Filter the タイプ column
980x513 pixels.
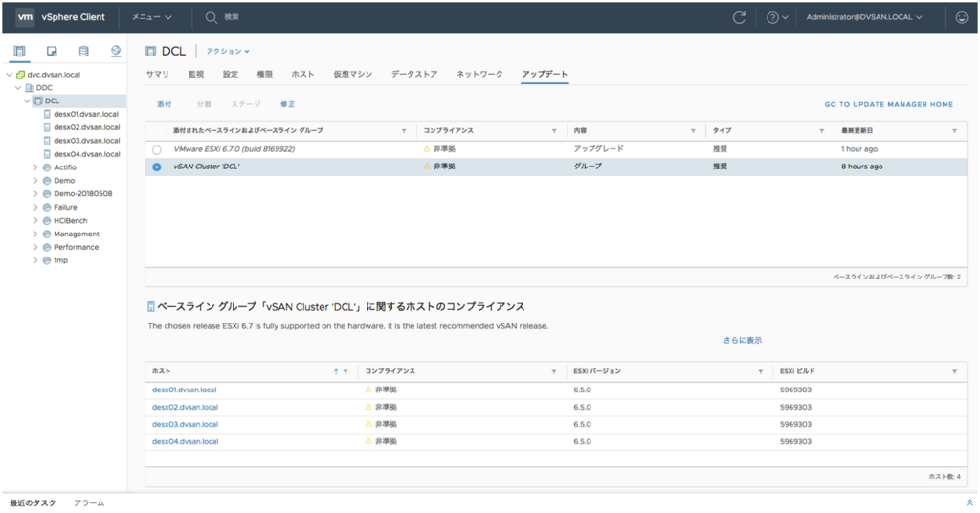pyautogui.click(x=821, y=131)
